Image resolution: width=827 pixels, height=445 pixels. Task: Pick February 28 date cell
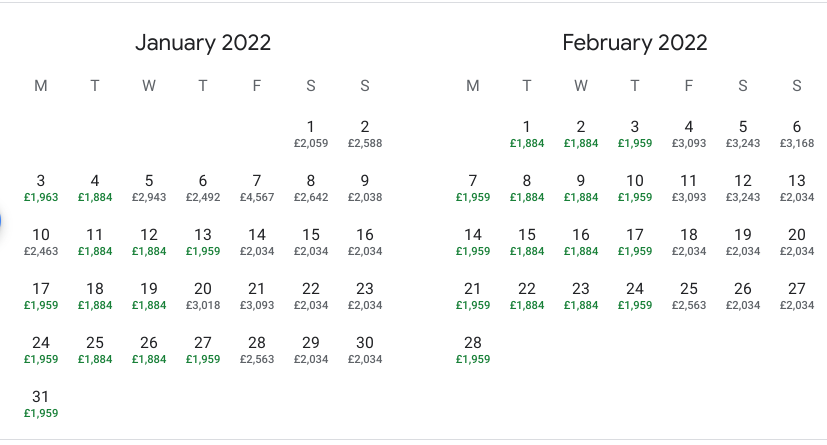[x=473, y=349]
